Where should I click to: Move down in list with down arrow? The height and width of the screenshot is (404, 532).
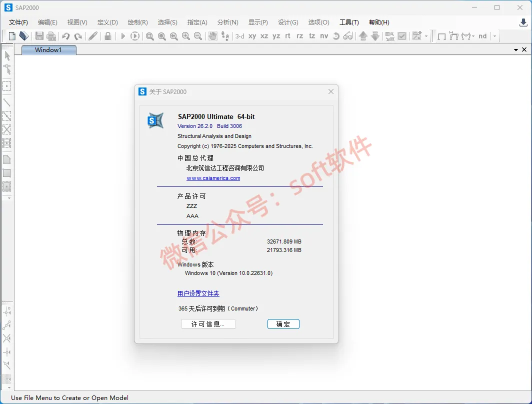tap(375, 36)
